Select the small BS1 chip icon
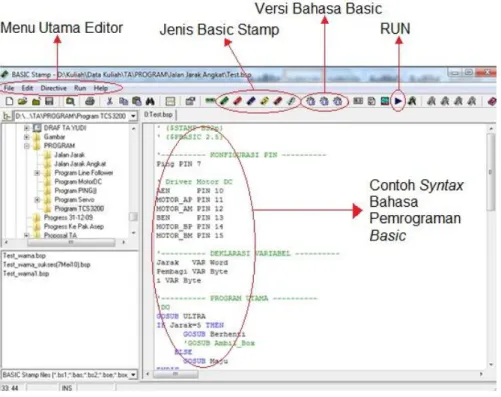 pyautogui.click(x=210, y=101)
